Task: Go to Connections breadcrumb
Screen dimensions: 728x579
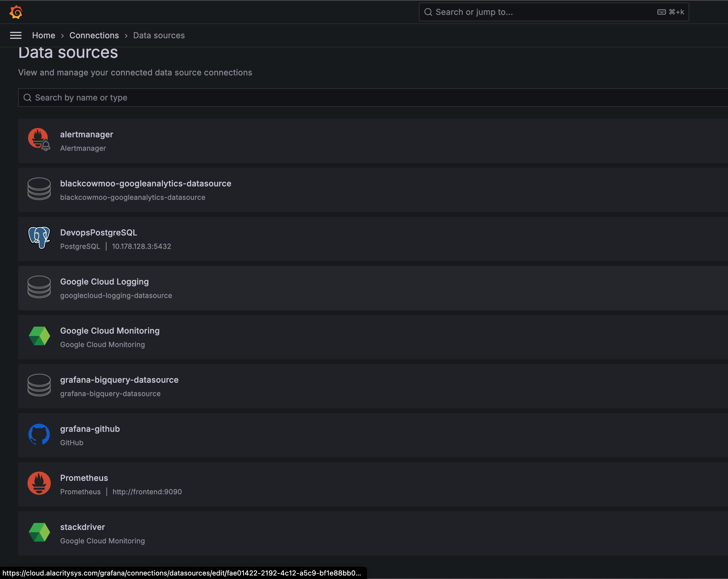Action: tap(94, 35)
